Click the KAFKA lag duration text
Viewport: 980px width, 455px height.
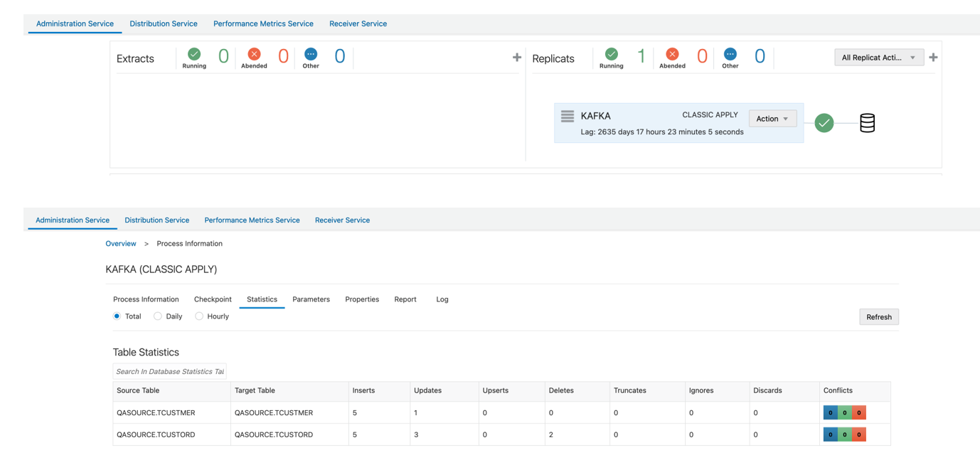(x=662, y=132)
